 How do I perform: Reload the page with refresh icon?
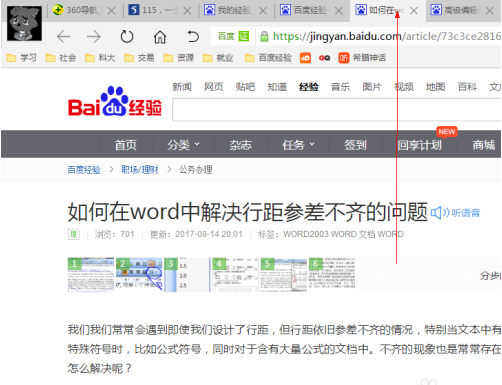[127, 37]
